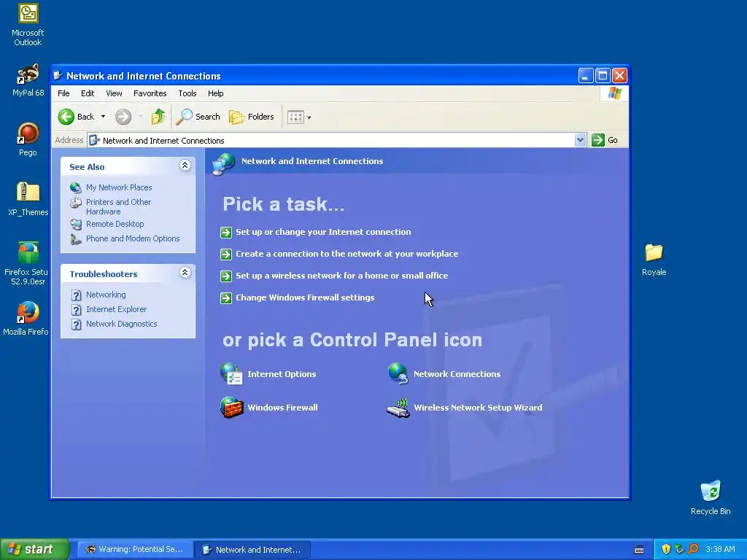Image resolution: width=747 pixels, height=560 pixels.
Task: Open the Windows Firewall brick wall icon
Action: tap(231, 408)
